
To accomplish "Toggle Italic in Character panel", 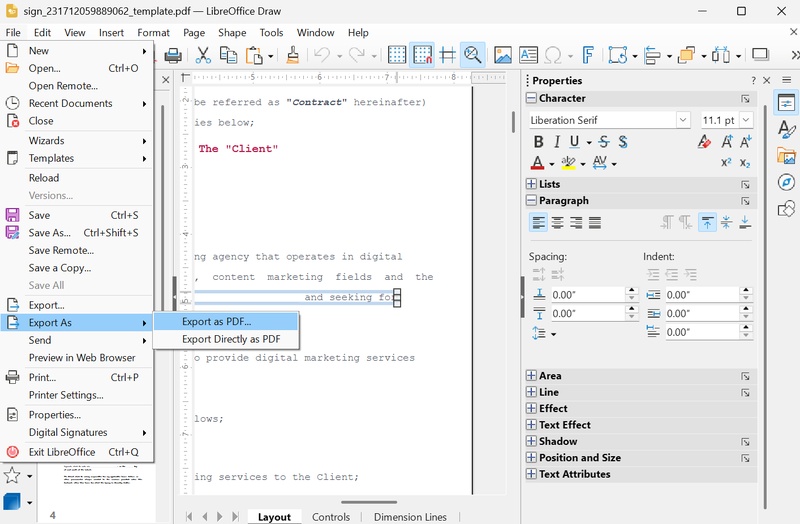I will coord(557,142).
